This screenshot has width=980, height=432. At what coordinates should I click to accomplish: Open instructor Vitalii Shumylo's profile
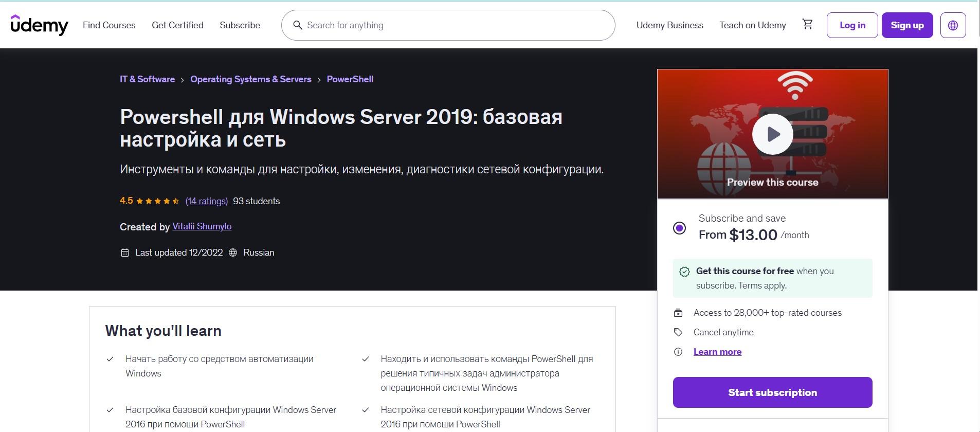[x=202, y=226]
